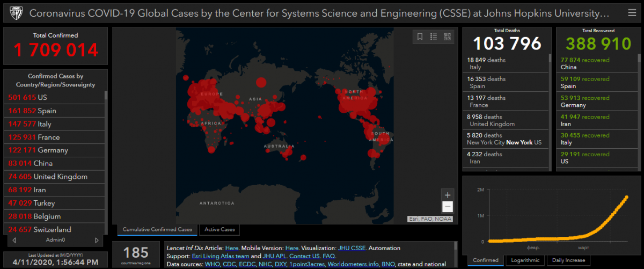
Task: Select France row in confirmed list
Action: coord(54,137)
